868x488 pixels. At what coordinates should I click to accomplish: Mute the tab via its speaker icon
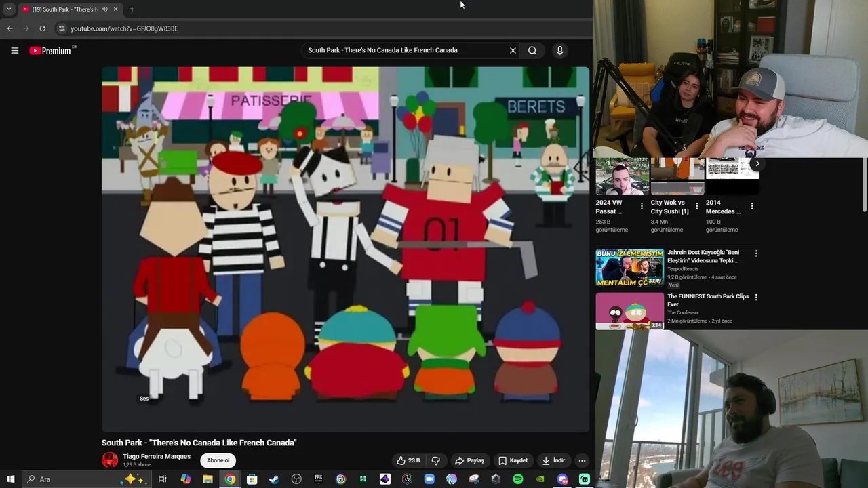104,9
